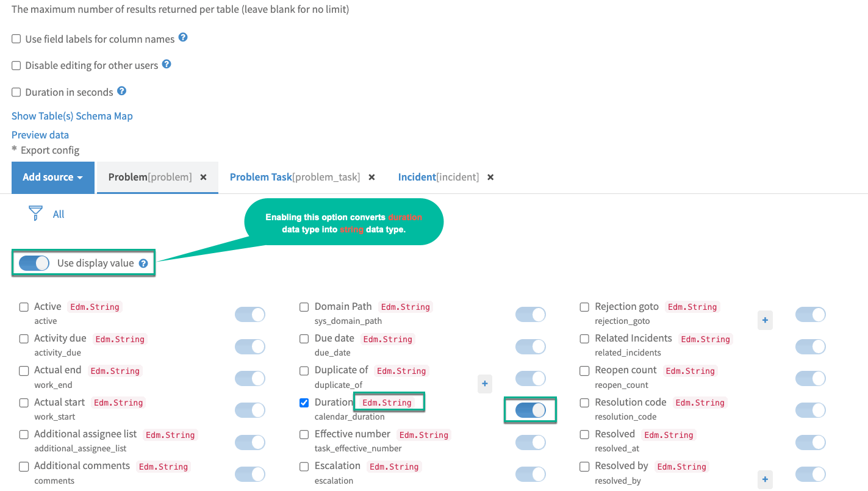
Task: Click the Preview data link
Action: (40, 135)
